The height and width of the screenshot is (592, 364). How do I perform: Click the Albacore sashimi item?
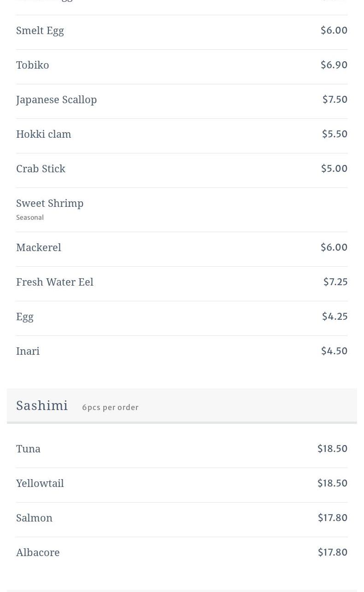coord(38,552)
